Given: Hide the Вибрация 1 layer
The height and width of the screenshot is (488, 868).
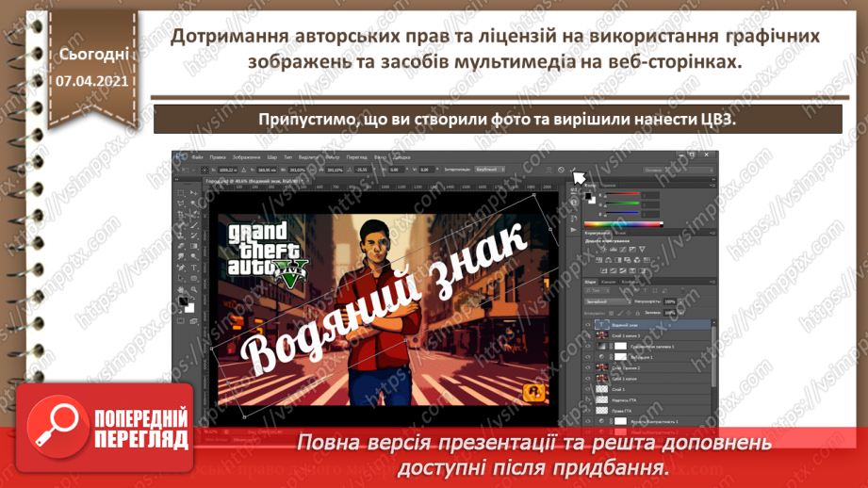Looking at the screenshot, I should tap(588, 357).
